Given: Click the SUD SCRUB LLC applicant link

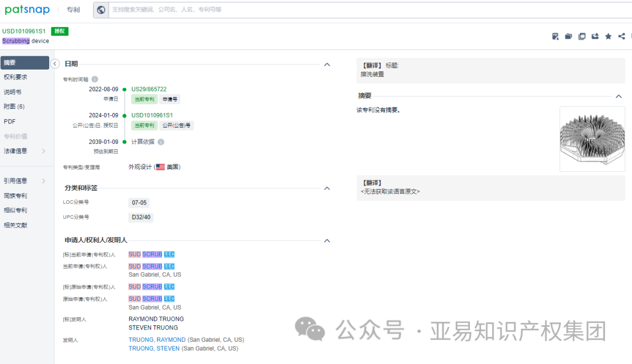Looking at the screenshot, I should click(151, 254).
